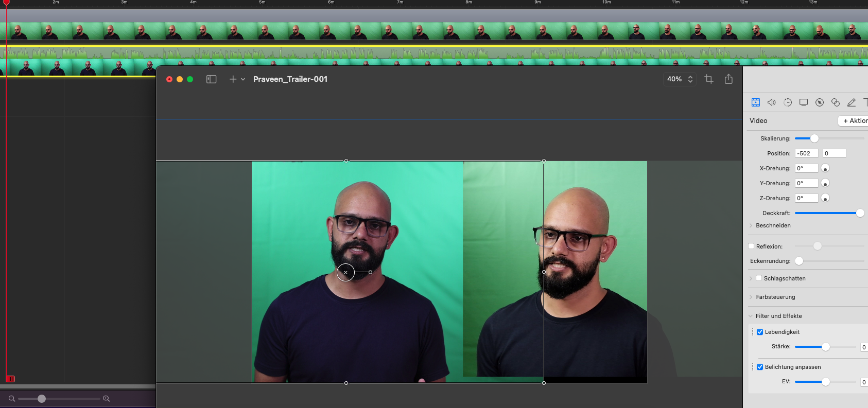Screen dimensions: 868x408
Task: Disable the Lebendigkeit filter checkbox
Action: pyautogui.click(x=760, y=332)
